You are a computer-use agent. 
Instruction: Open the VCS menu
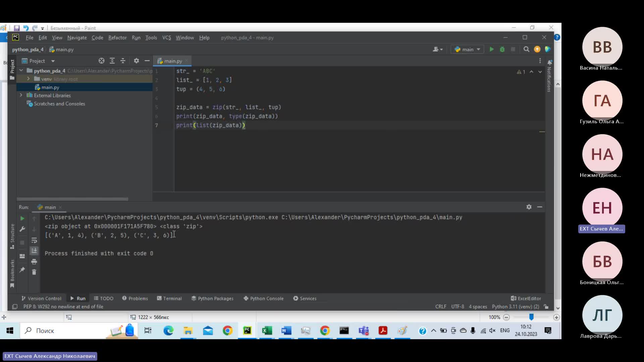[167, 38]
